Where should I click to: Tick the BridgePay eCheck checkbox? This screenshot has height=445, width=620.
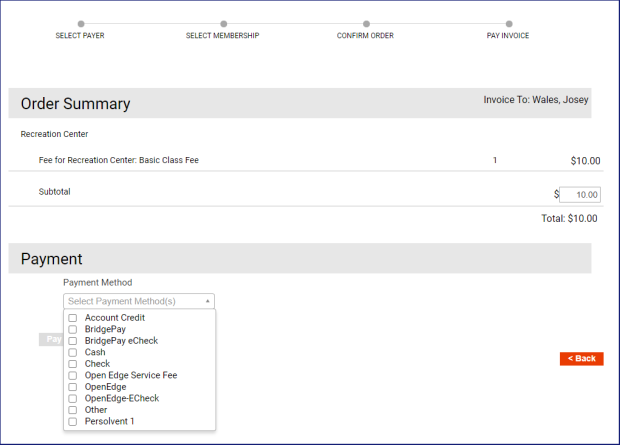pos(73,341)
